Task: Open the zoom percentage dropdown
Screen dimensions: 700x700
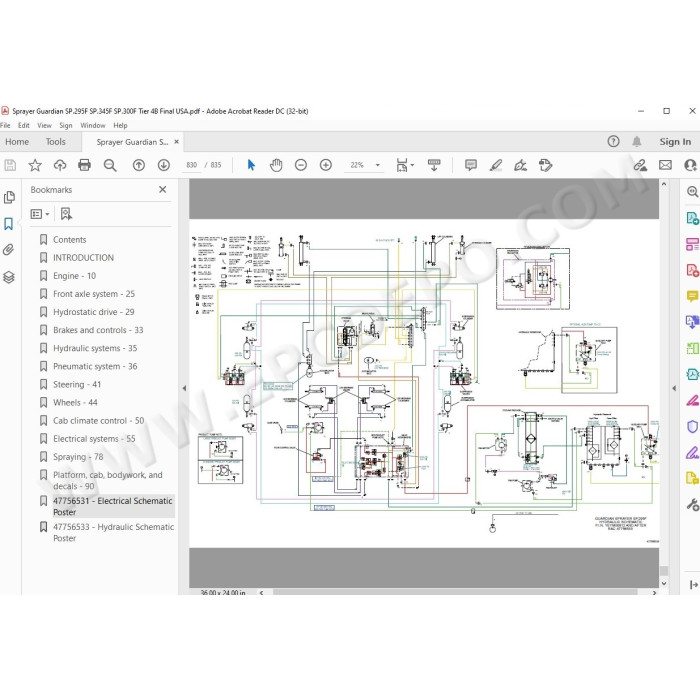Action: click(x=378, y=165)
